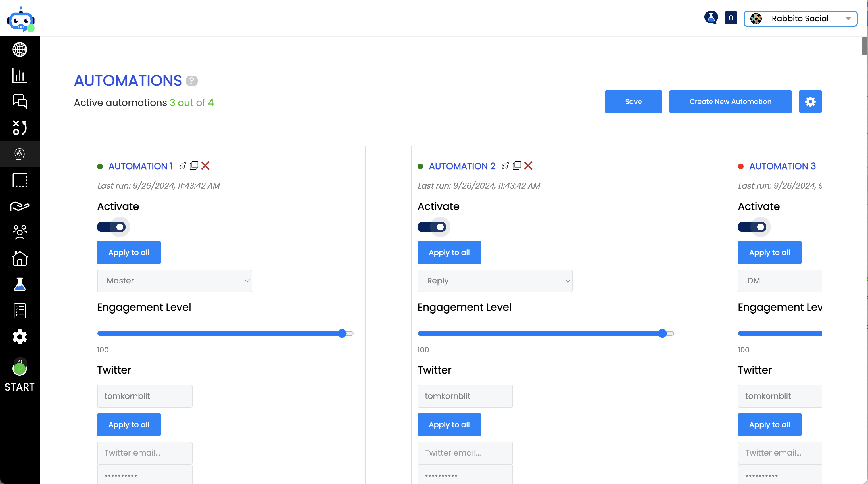Click the help question mark next to Automations
Viewport: 868px width, 484px height.
(x=192, y=81)
